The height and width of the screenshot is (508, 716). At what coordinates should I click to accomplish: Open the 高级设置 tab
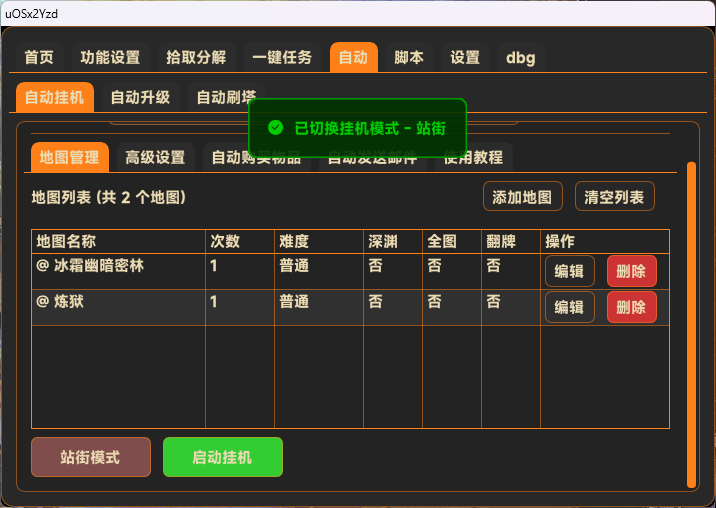coord(155,157)
